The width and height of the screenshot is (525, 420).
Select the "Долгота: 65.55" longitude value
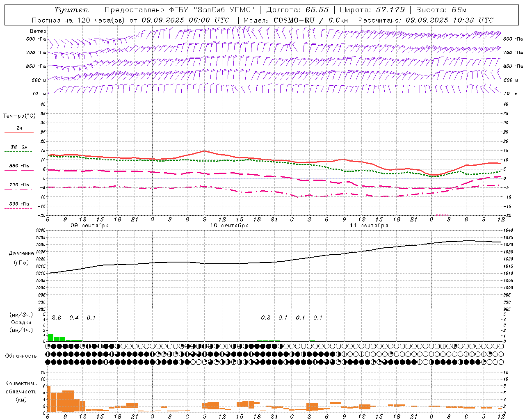[297, 10]
